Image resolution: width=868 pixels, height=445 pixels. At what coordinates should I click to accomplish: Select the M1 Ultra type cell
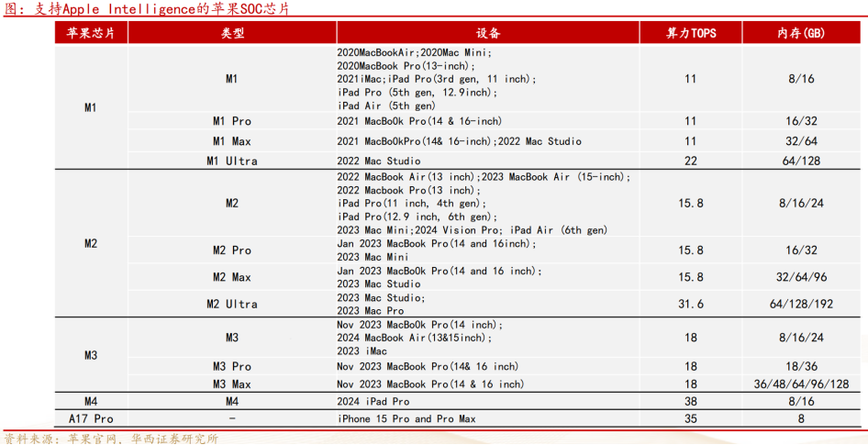coord(232,161)
